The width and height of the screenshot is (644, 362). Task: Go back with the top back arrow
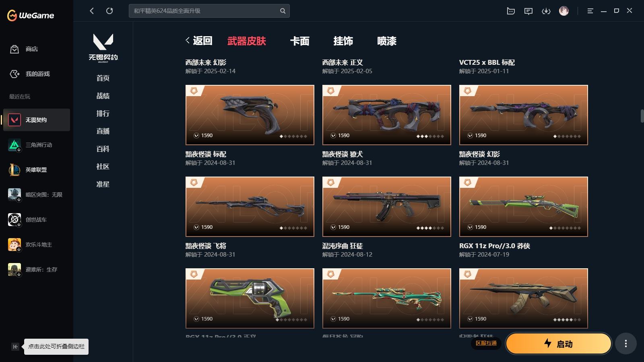click(x=92, y=11)
